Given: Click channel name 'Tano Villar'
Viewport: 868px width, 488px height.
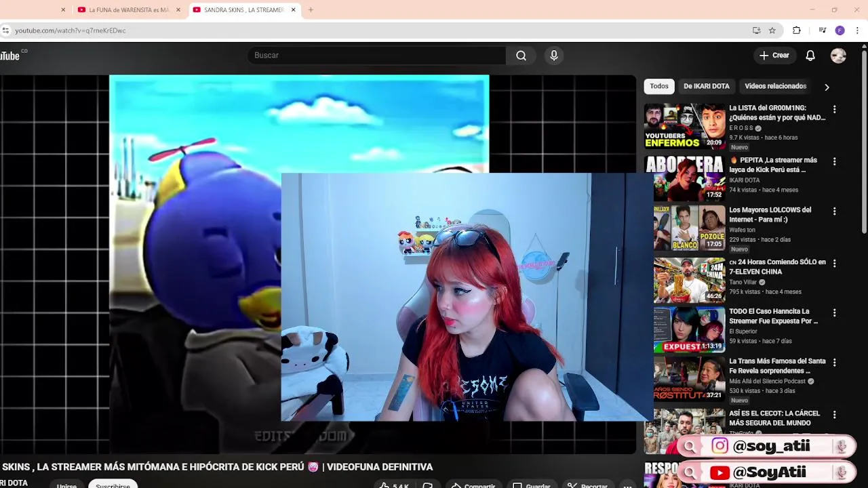Looking at the screenshot, I should 743,282.
